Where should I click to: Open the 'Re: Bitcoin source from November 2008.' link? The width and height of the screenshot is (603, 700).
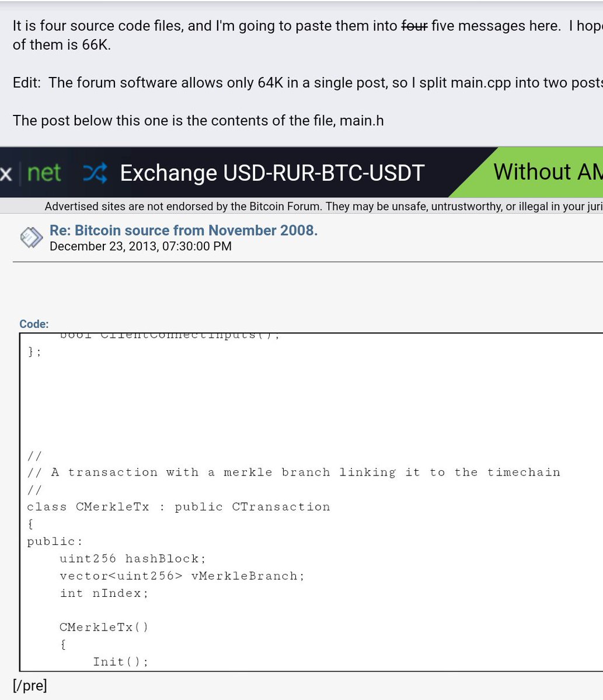coord(183,230)
